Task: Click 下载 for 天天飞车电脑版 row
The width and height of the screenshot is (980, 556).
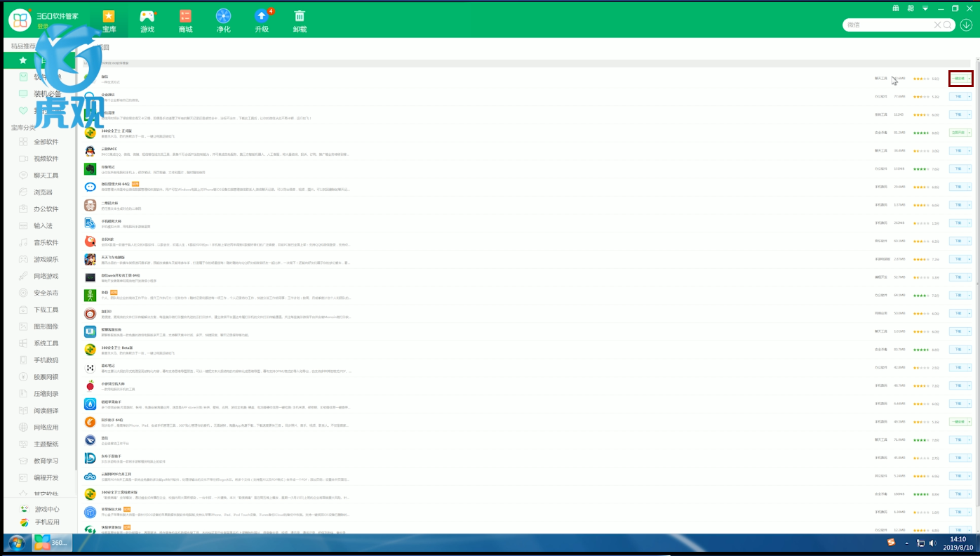Action: tap(958, 259)
